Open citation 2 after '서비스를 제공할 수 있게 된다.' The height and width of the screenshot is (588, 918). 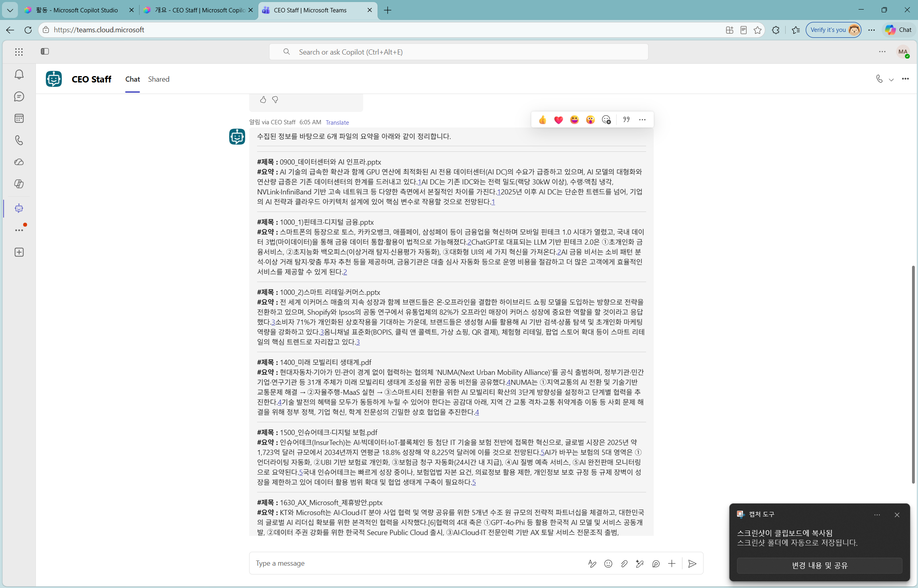[345, 272]
